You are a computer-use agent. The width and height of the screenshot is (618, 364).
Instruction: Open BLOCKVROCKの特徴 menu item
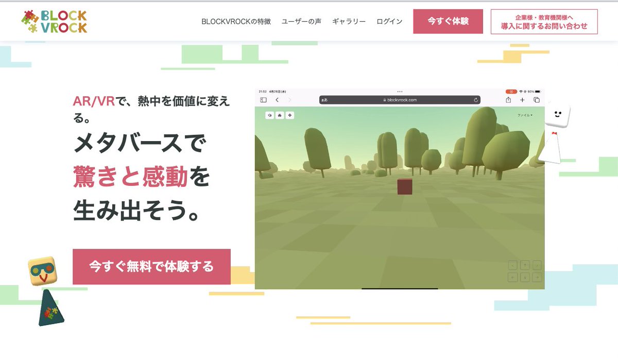236,22
